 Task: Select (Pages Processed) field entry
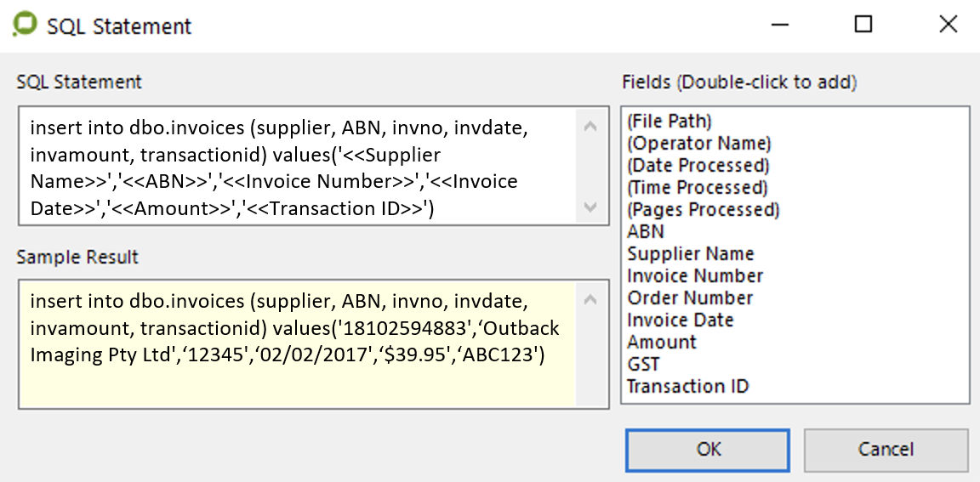704,210
